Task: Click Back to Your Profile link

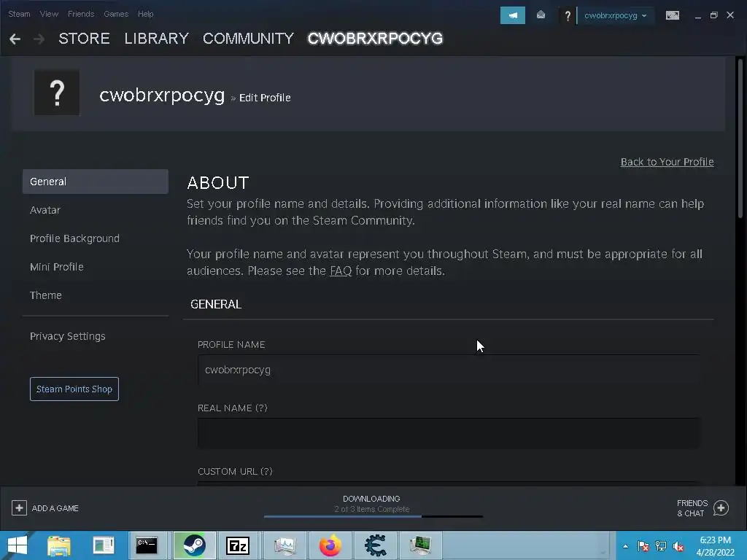Action: click(x=667, y=162)
